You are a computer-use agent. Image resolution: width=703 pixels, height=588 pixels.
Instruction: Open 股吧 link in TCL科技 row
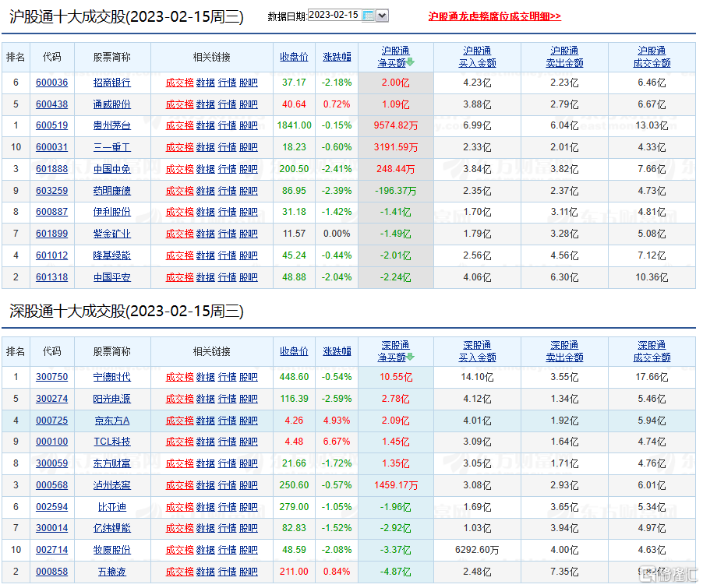pyautogui.click(x=249, y=442)
